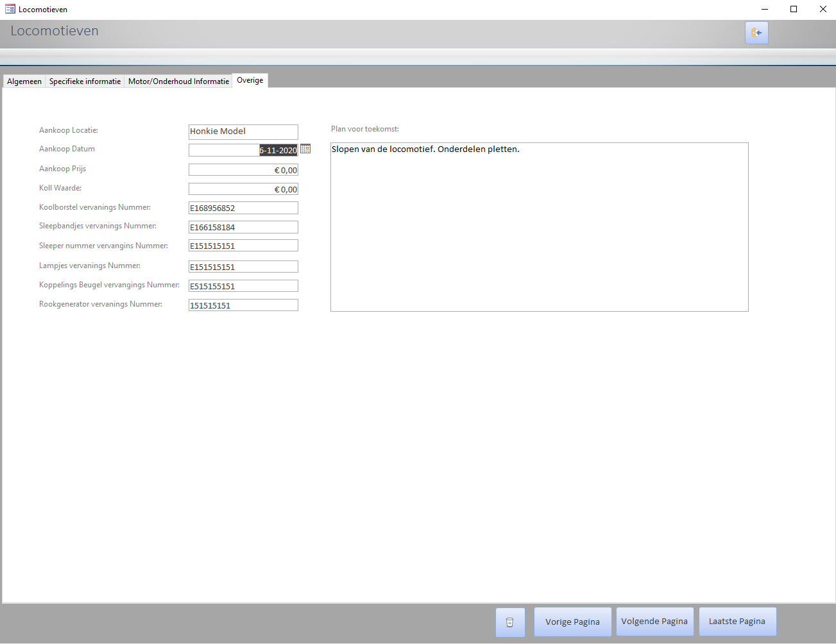This screenshot has width=836, height=644.
Task: Click the 'Koolborstel vervanings Nummer:' label
Action: click(x=95, y=207)
